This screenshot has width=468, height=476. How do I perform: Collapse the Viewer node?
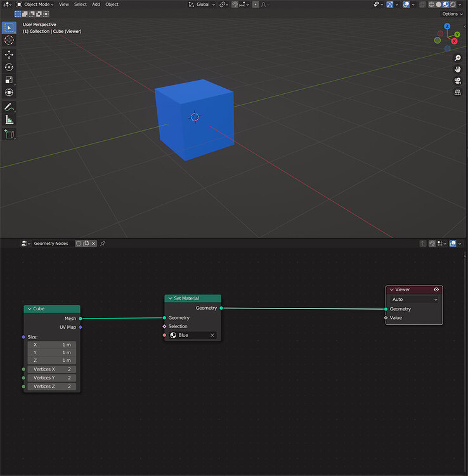pos(391,289)
